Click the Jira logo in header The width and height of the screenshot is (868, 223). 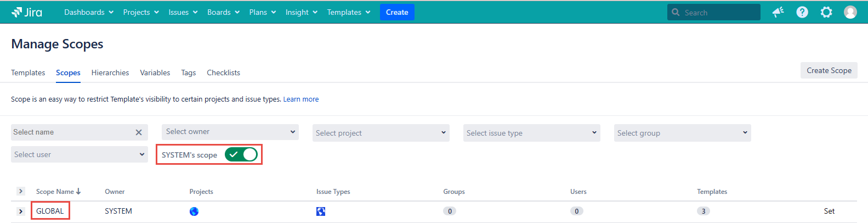[27, 12]
